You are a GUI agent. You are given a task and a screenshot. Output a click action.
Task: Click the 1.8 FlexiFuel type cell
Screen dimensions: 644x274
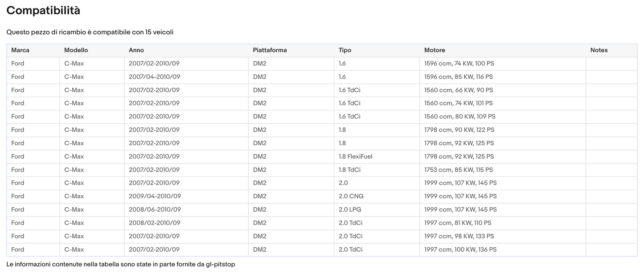[x=355, y=156]
